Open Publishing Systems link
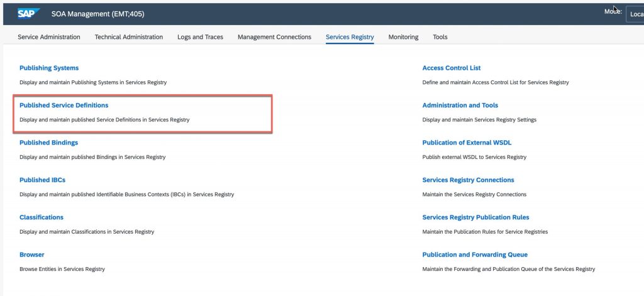The width and height of the screenshot is (644, 296). click(49, 68)
